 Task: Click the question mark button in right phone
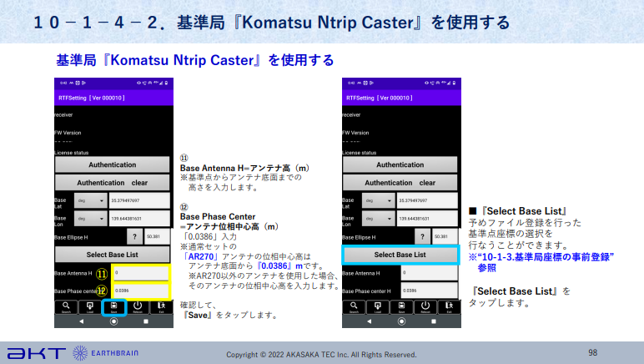(x=422, y=236)
